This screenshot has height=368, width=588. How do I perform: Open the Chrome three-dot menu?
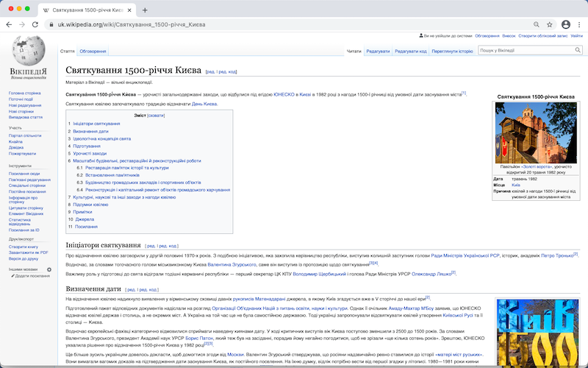tap(579, 24)
